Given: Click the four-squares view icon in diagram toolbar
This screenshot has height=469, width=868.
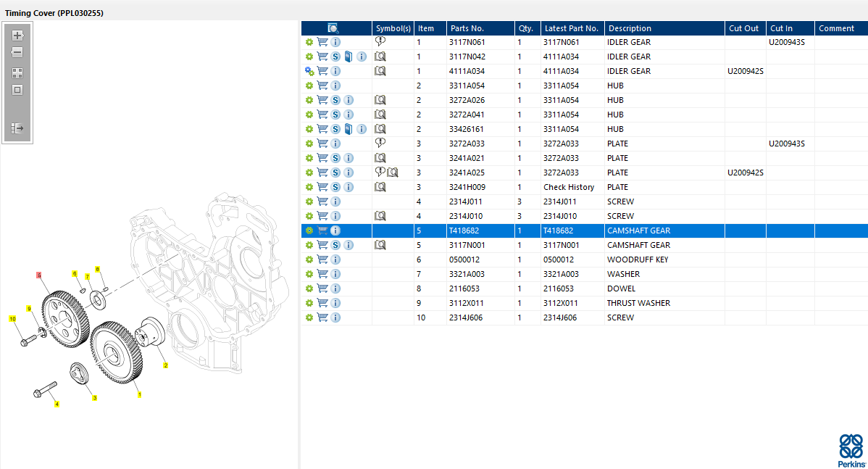Looking at the screenshot, I should [x=17, y=73].
